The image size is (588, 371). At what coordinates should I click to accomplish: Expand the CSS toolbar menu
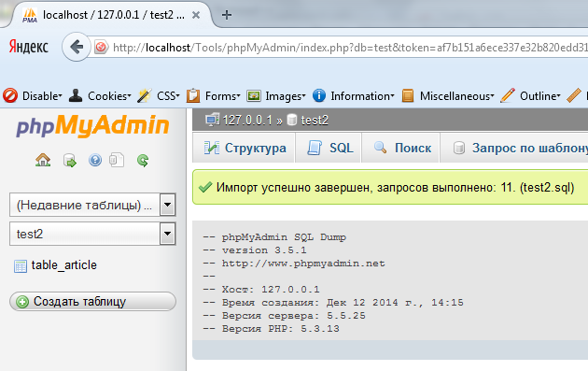[168, 96]
